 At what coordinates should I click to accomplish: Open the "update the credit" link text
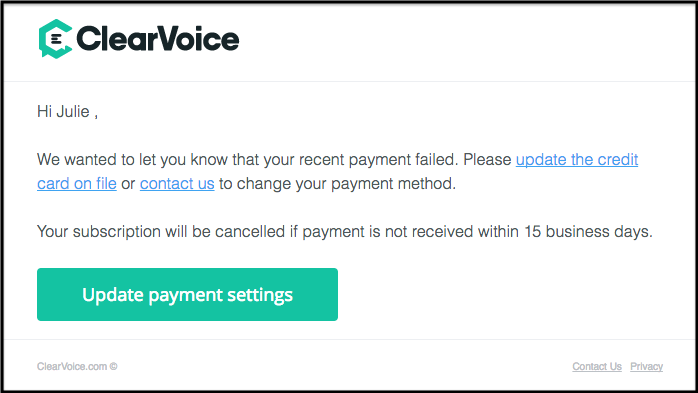point(577,160)
